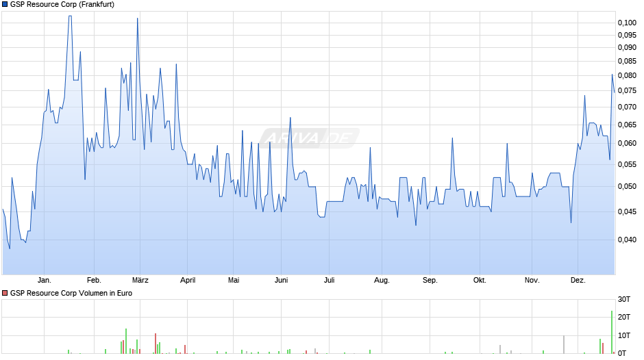Click the 'April' month label
The image size is (644, 360).
[188, 281]
